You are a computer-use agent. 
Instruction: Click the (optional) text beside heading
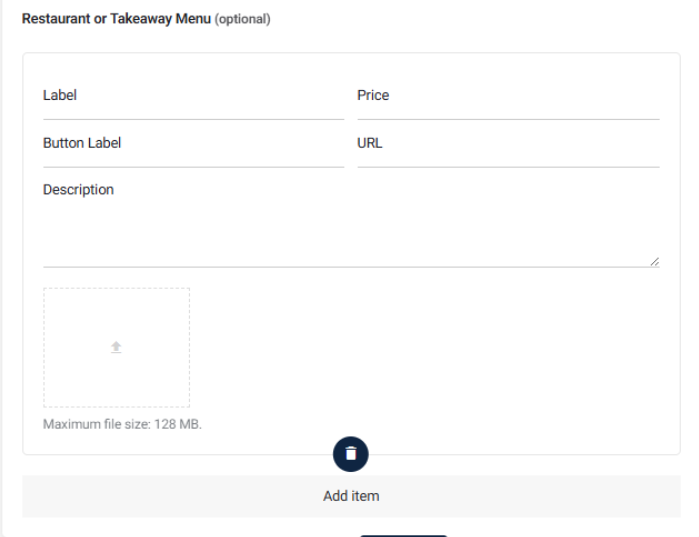243,19
